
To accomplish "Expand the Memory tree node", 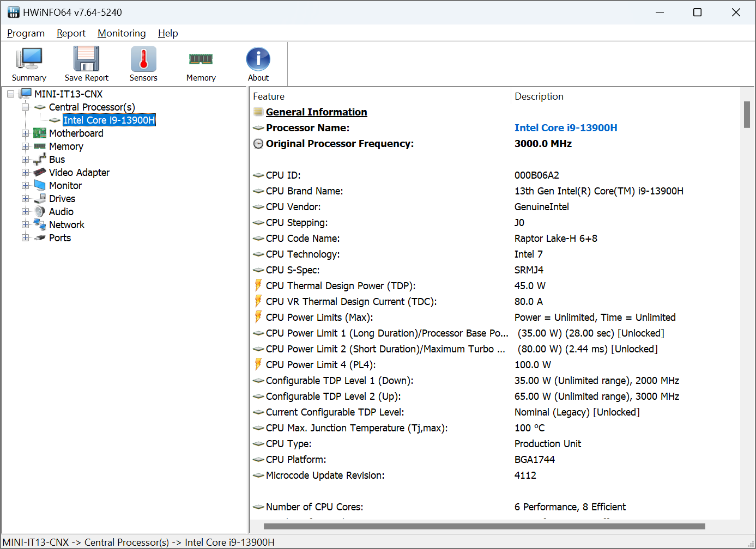I will [x=25, y=146].
